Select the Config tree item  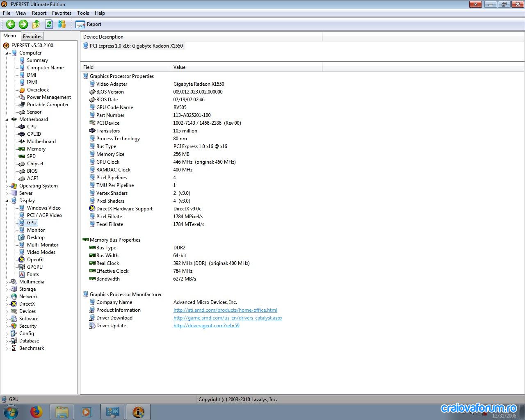coord(27,333)
